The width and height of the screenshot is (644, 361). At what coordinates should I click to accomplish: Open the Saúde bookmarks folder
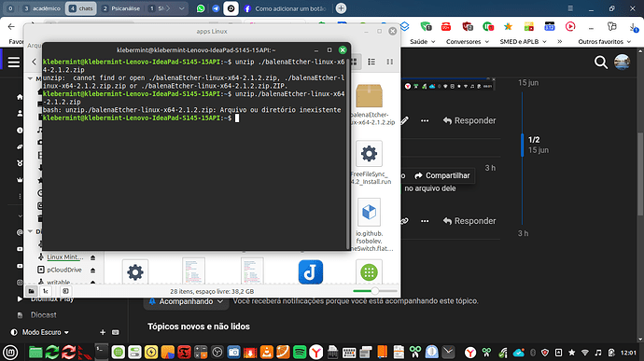coord(423,41)
